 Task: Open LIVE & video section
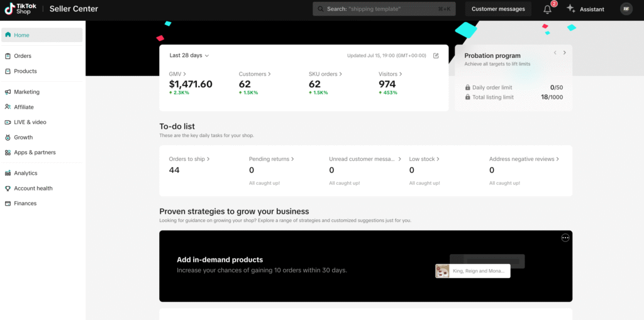click(x=30, y=122)
